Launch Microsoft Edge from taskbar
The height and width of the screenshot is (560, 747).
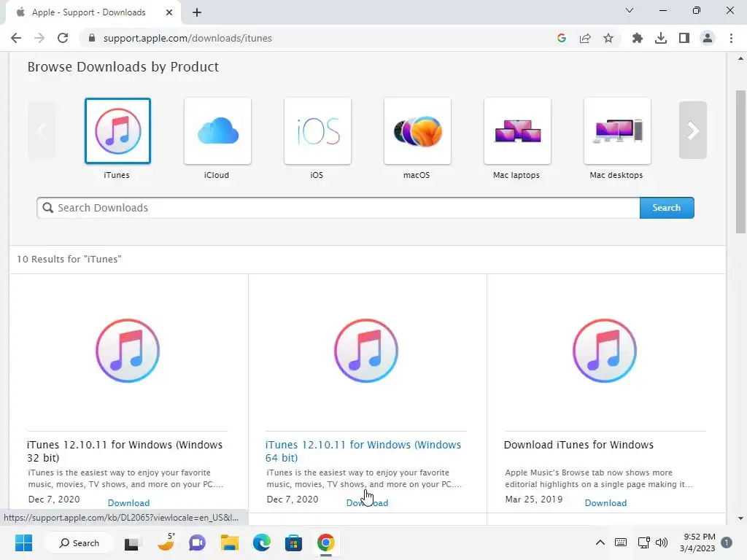click(x=262, y=542)
